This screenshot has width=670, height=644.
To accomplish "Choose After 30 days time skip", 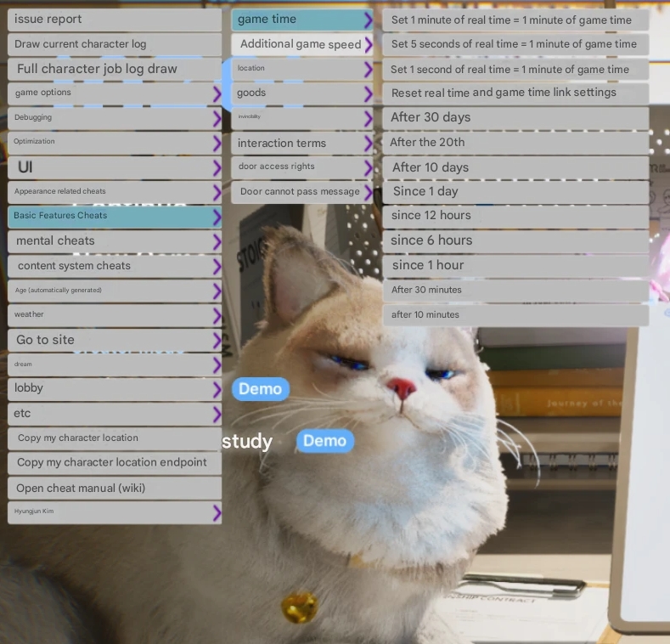I will 515,118.
